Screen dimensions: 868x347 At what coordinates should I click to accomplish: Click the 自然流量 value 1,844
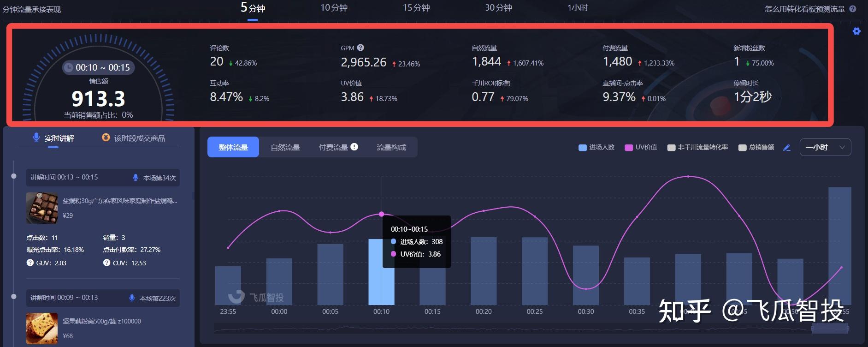[x=486, y=61]
